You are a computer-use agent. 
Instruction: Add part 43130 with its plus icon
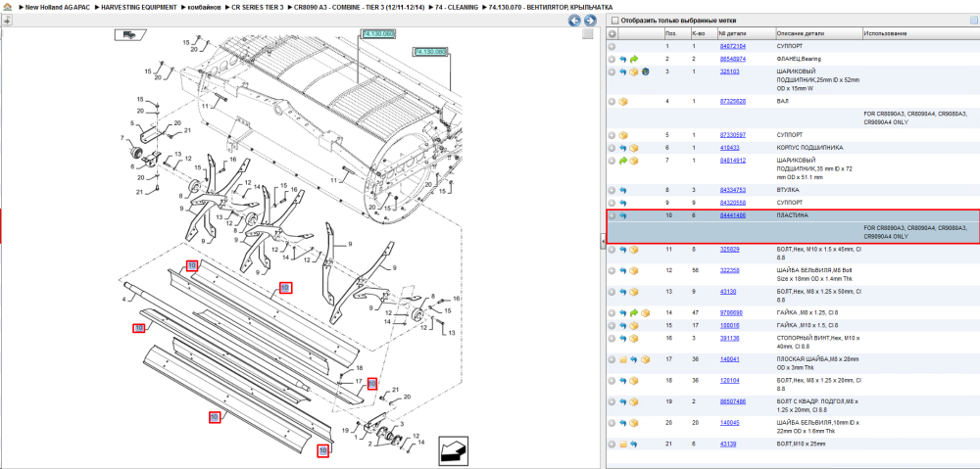(612, 292)
